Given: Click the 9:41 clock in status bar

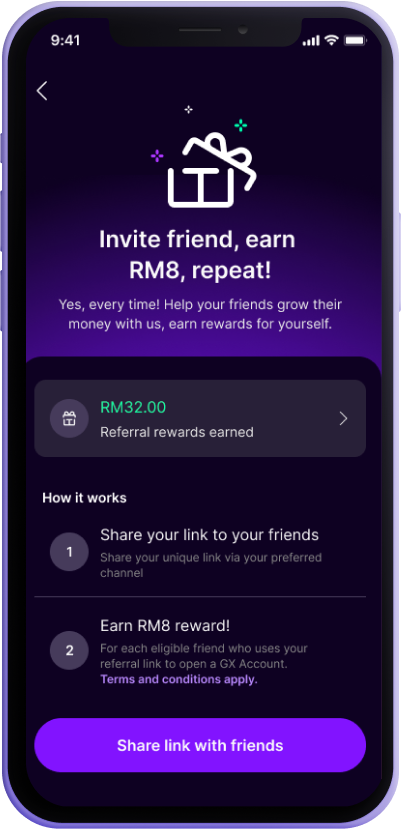Looking at the screenshot, I should tap(67, 41).
